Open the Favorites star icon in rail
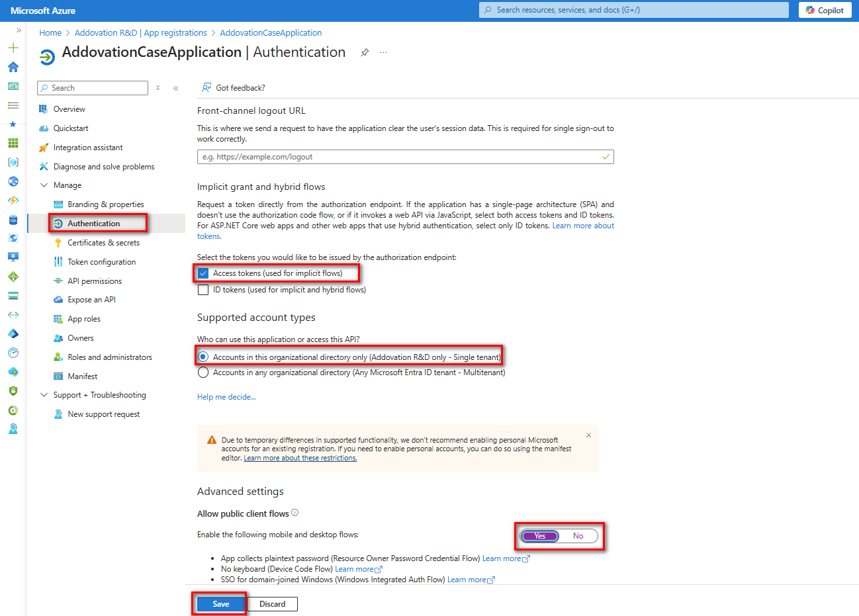The width and height of the screenshot is (859, 616). (13, 124)
